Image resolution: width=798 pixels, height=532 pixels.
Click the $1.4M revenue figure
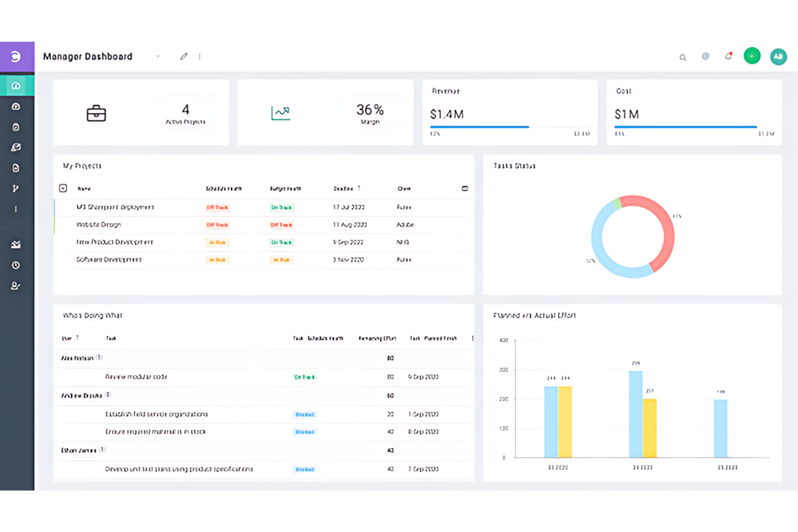[447, 114]
